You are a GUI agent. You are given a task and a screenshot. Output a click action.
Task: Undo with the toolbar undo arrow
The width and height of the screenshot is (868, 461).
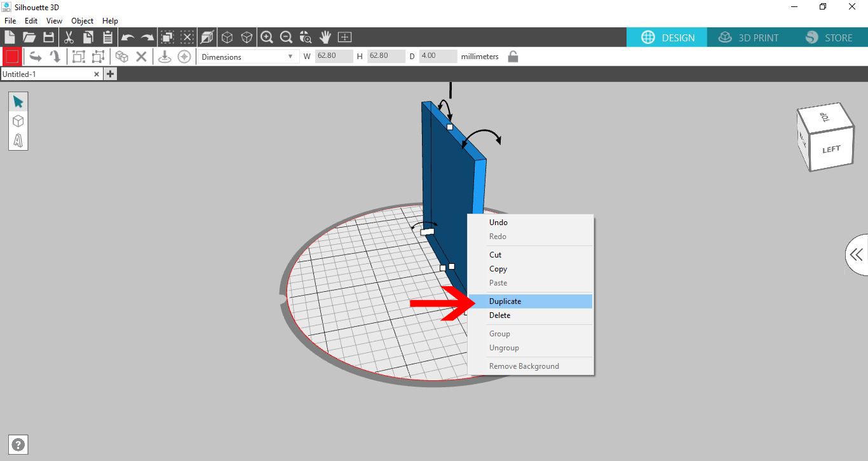(x=128, y=38)
